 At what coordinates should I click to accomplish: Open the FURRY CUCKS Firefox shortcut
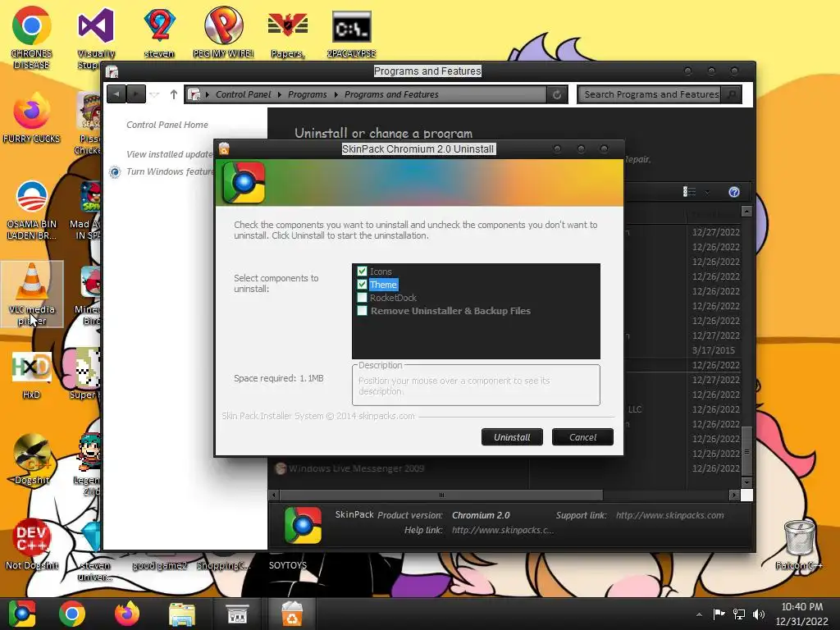pos(32,119)
